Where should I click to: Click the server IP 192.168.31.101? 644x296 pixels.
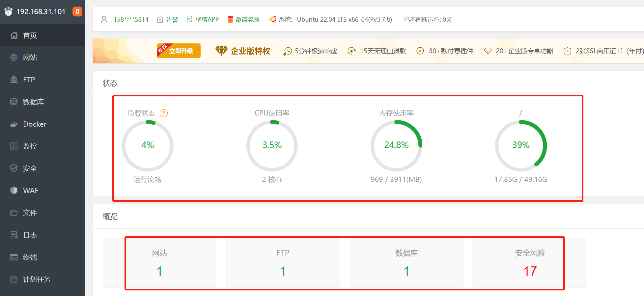point(41,12)
